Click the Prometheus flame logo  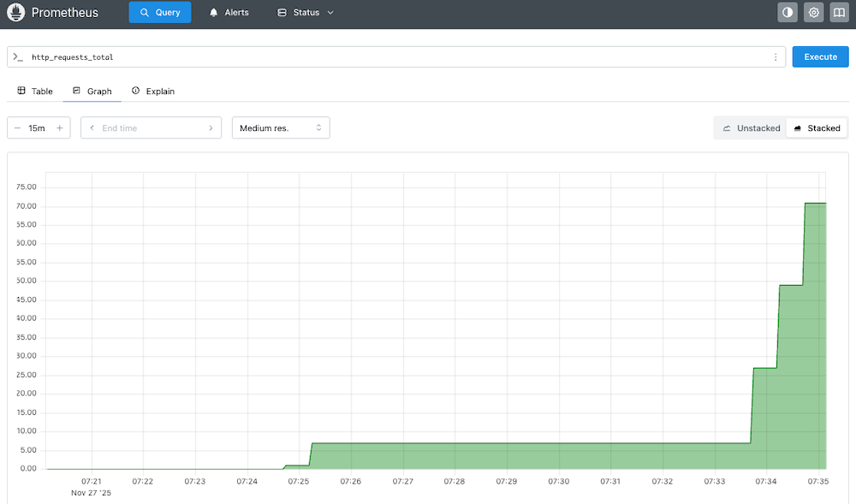[15, 13]
